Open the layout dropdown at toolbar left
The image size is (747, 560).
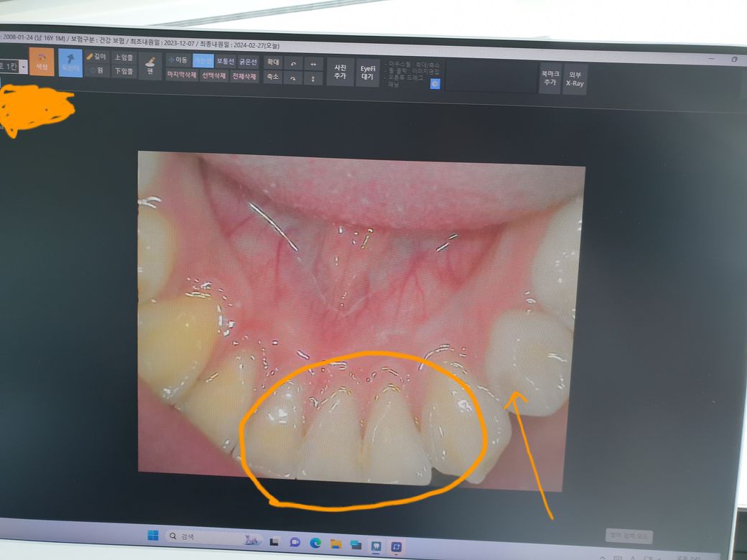[x=24, y=66]
